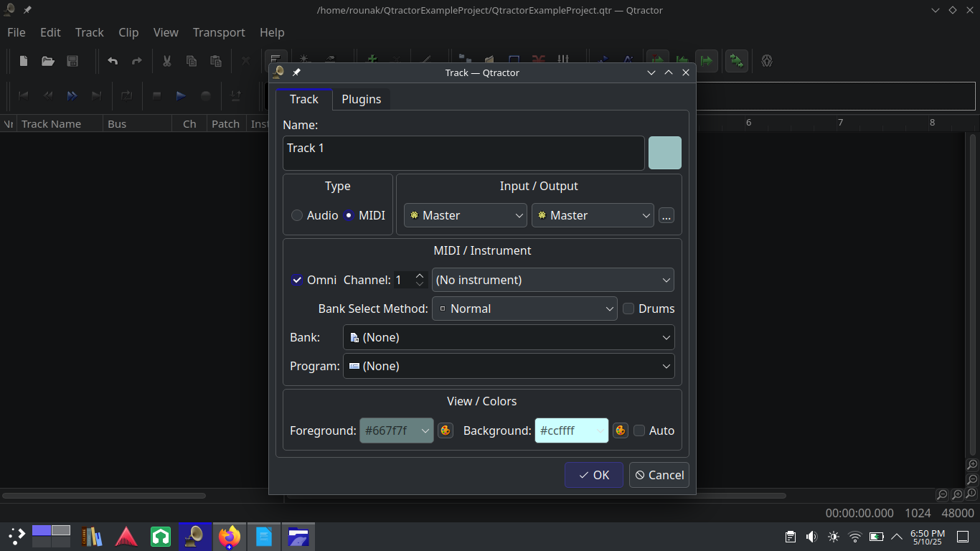Click the Cancel button
The width and height of the screenshot is (980, 551).
pyautogui.click(x=659, y=475)
